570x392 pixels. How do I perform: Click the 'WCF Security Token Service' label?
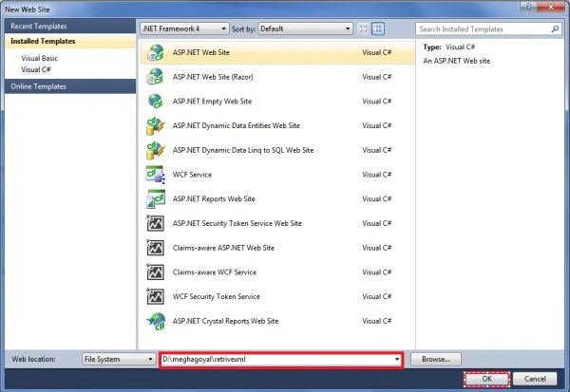click(217, 296)
